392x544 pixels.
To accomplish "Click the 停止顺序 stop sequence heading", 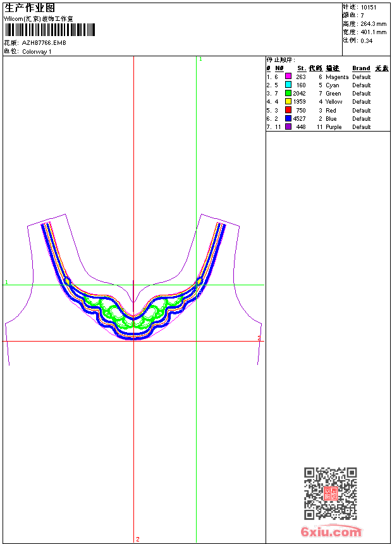I will [282, 60].
